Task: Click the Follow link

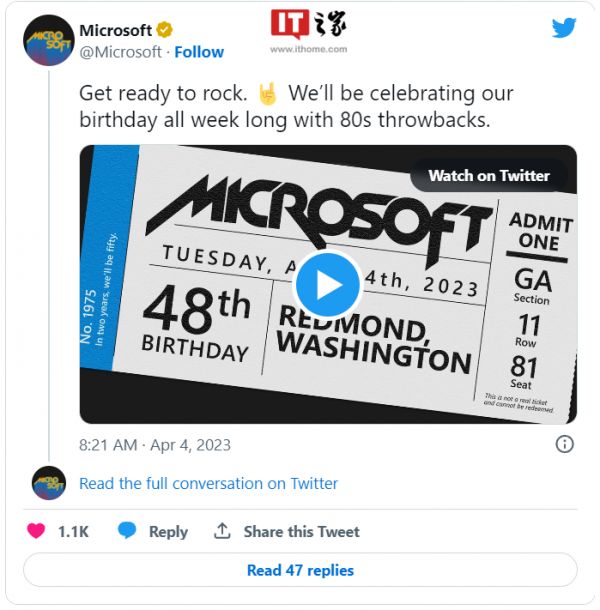Action: click(x=199, y=52)
